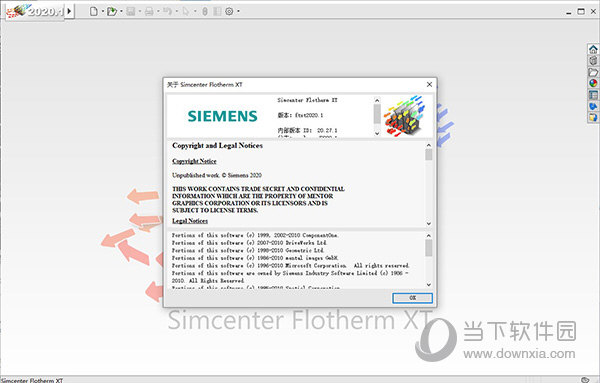The image size is (600, 383).
Task: Click the Print icon in the top toolbar
Action: click(x=149, y=11)
